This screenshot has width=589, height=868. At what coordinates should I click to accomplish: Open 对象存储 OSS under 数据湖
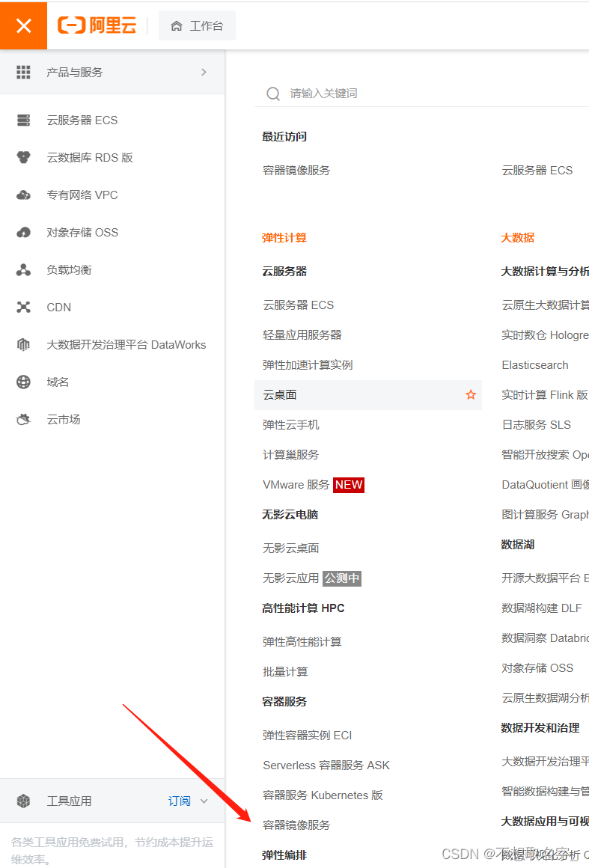point(537,667)
